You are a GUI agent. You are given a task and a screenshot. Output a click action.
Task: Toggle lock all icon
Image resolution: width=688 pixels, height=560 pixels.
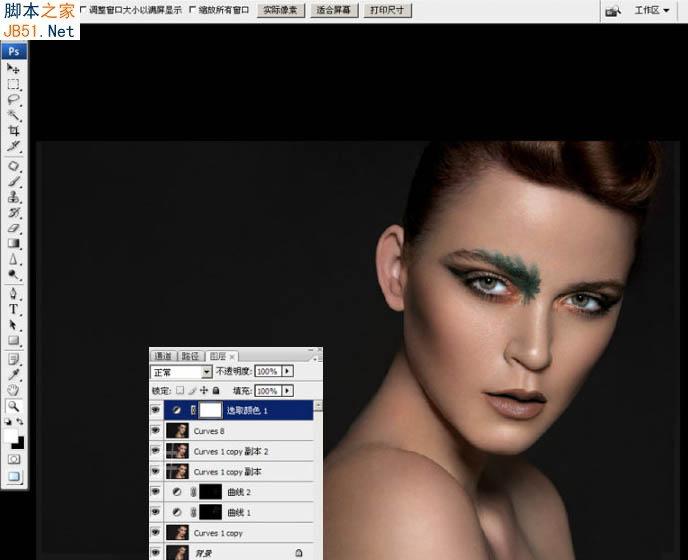pos(215,390)
